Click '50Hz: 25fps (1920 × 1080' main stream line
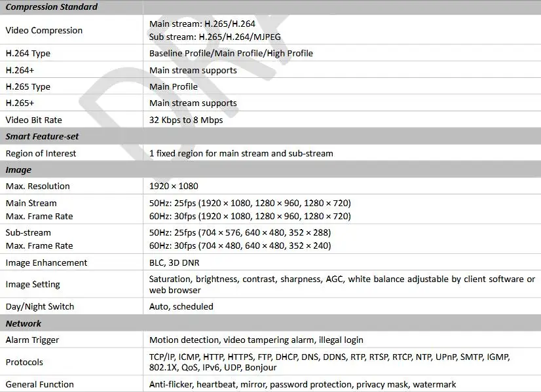The image size is (541, 392). click(250, 203)
